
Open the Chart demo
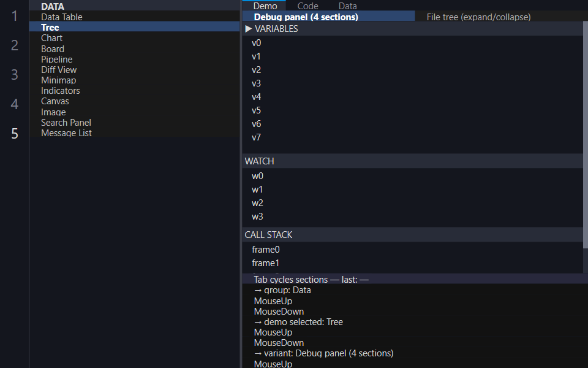(x=134, y=38)
